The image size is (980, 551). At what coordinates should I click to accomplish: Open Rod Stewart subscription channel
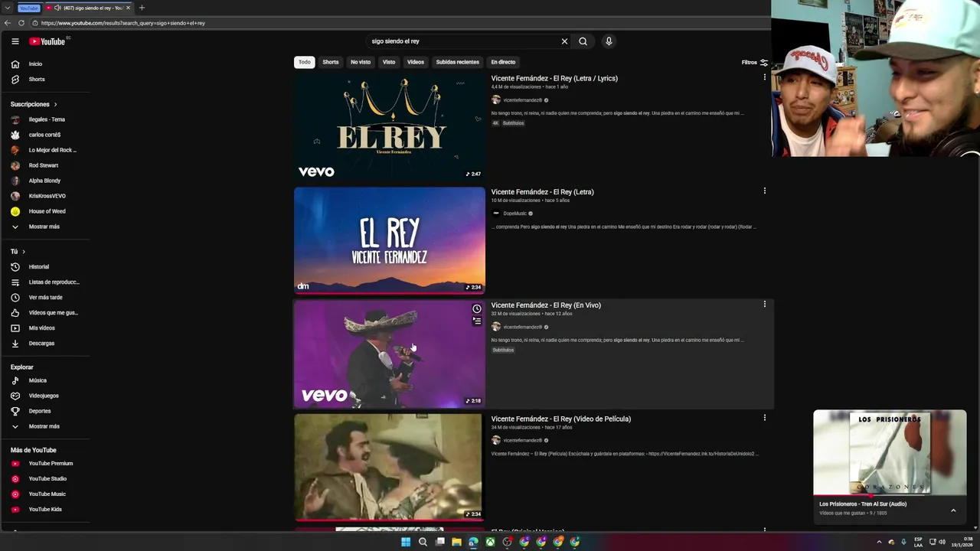point(45,165)
